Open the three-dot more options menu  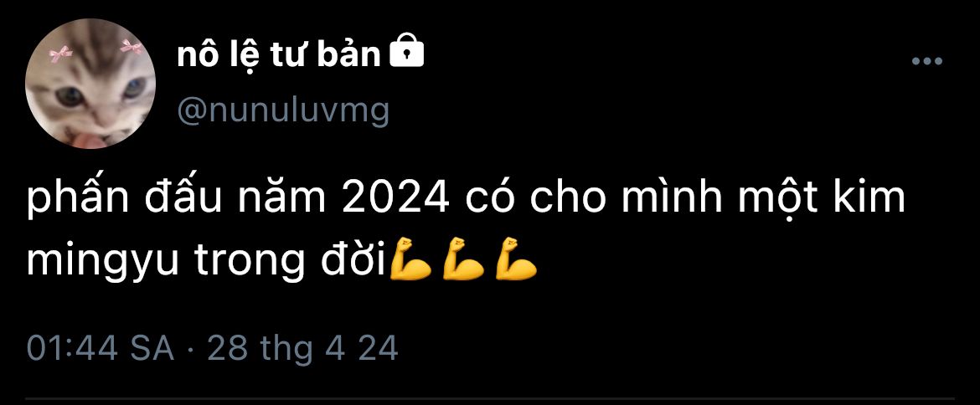tap(927, 61)
